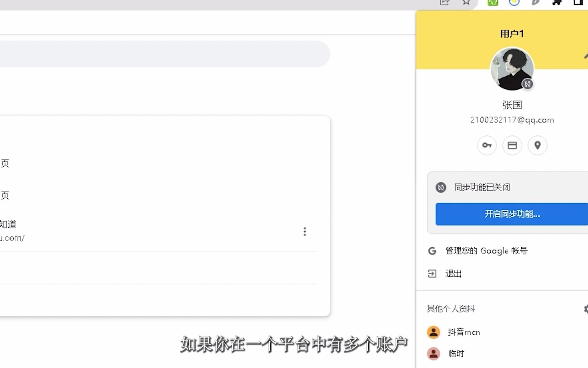Open the Passwords key icon
Screen dimensions: 588x368
coord(487,145)
